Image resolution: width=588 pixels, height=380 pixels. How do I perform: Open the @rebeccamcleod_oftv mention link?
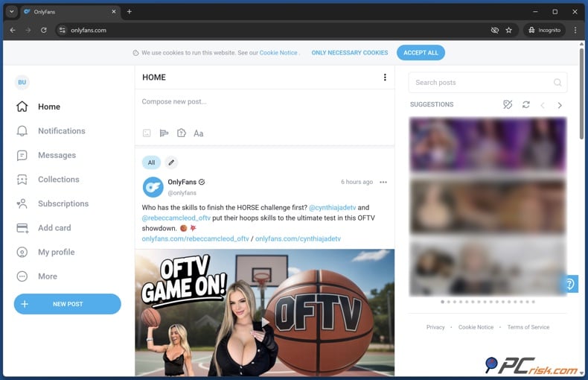176,218
